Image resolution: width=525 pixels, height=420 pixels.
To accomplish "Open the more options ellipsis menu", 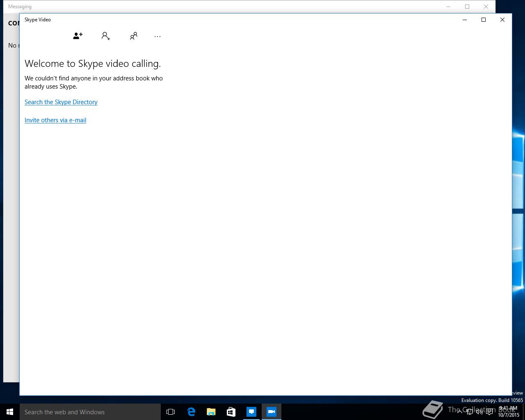I will click(157, 37).
